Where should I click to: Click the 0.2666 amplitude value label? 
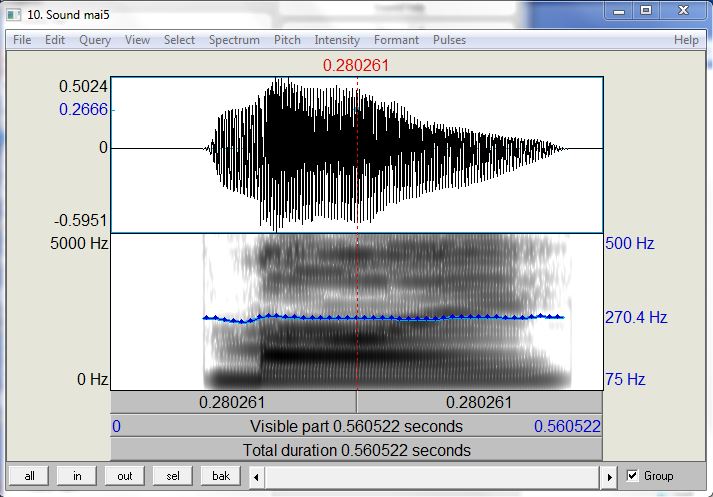(x=84, y=109)
